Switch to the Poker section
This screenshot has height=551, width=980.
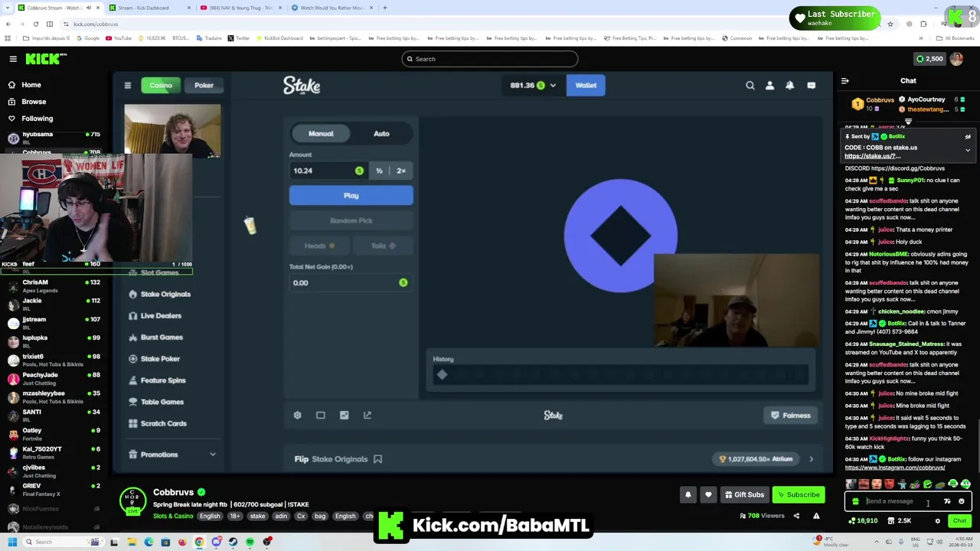204,85
